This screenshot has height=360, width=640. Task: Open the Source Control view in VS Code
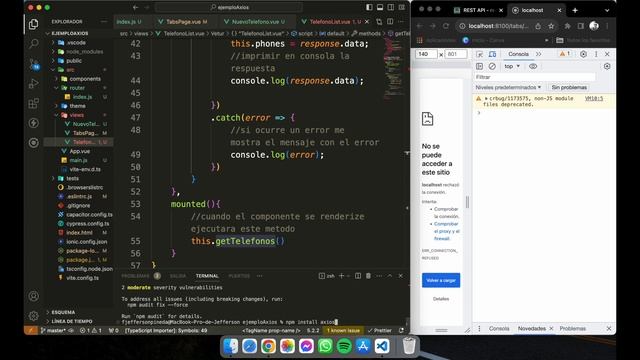(33, 64)
